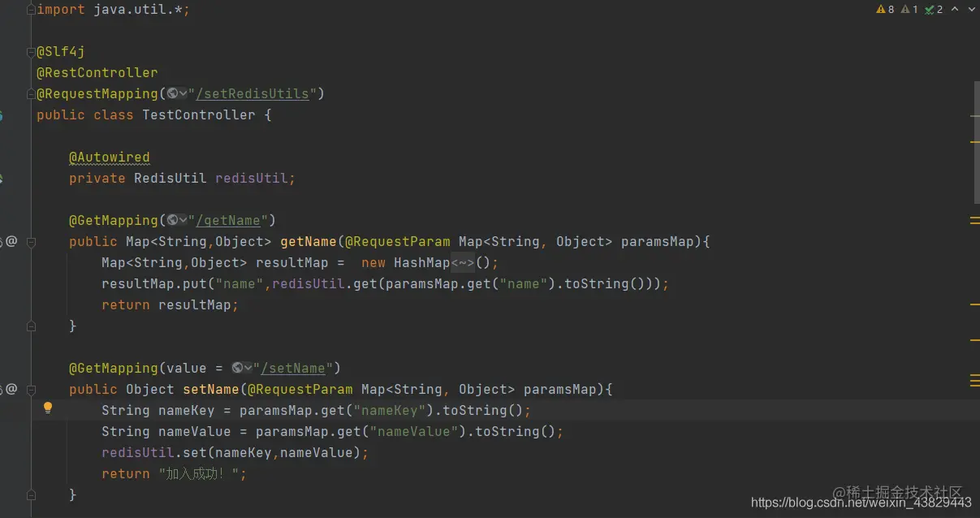Click the @RequestParam annotation in getName signature

(x=398, y=242)
